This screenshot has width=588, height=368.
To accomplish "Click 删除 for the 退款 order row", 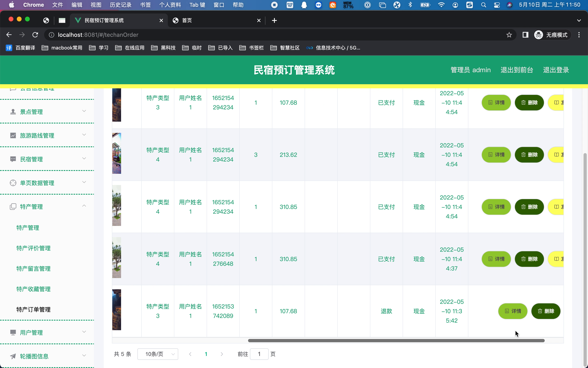I will pyautogui.click(x=546, y=311).
